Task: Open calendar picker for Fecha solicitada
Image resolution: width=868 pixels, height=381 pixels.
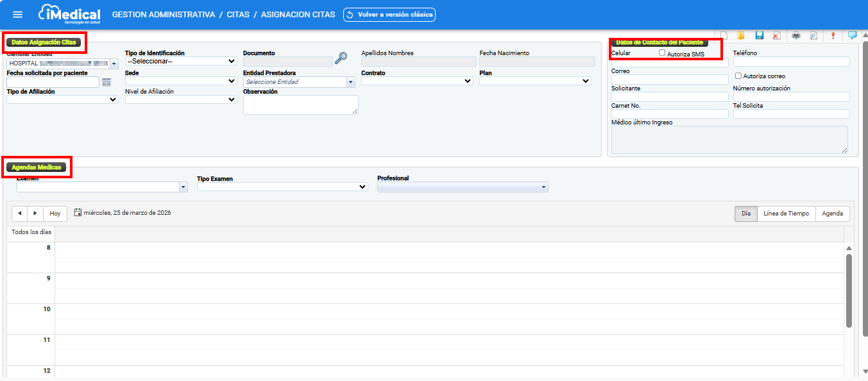Action: 106,82
